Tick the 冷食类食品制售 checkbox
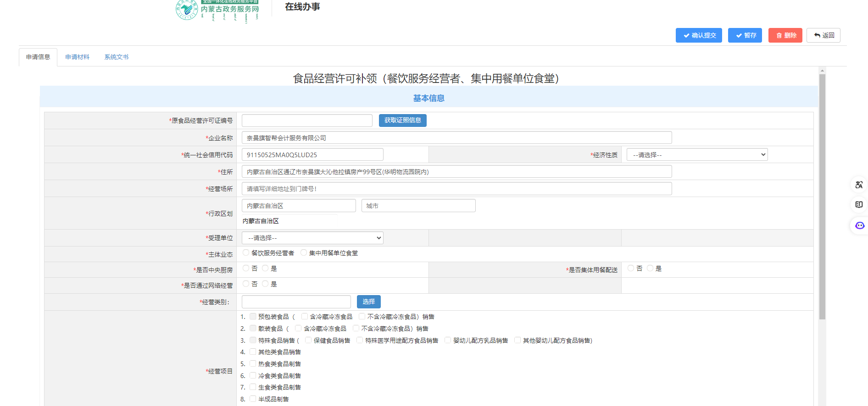Screen dimensions: 868x406 tap(253, 376)
